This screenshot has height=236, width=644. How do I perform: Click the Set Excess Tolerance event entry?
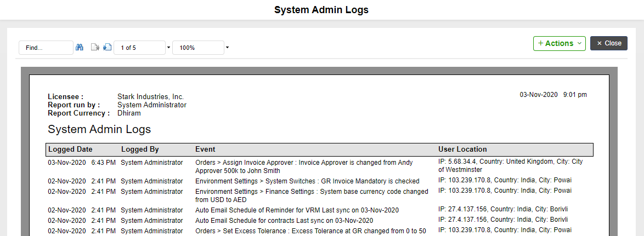[310, 231]
